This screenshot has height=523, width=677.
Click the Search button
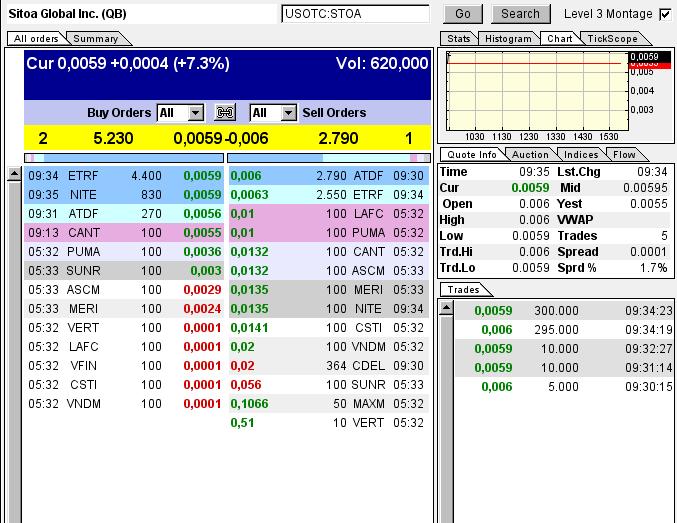coord(520,14)
